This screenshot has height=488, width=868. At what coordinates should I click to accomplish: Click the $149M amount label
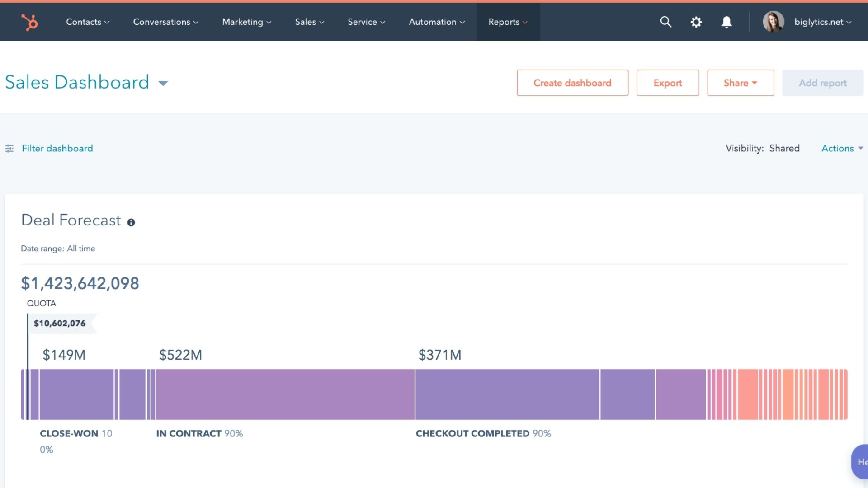64,355
